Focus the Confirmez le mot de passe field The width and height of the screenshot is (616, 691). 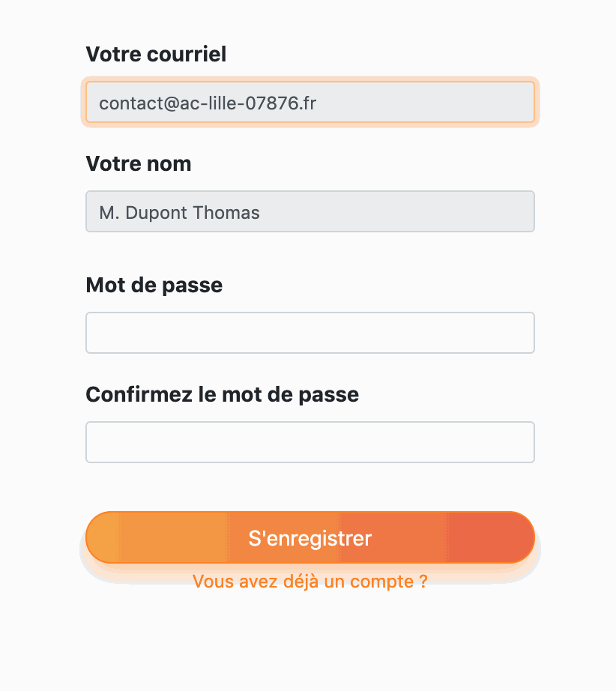point(309,442)
